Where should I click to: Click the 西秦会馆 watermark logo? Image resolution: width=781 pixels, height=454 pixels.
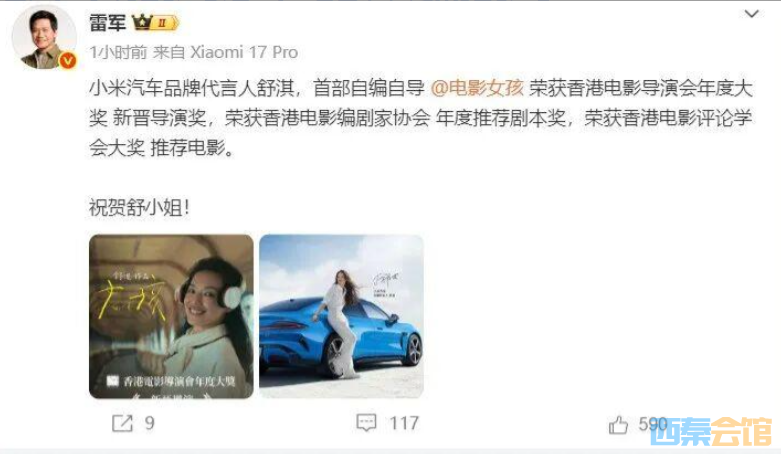tap(712, 432)
